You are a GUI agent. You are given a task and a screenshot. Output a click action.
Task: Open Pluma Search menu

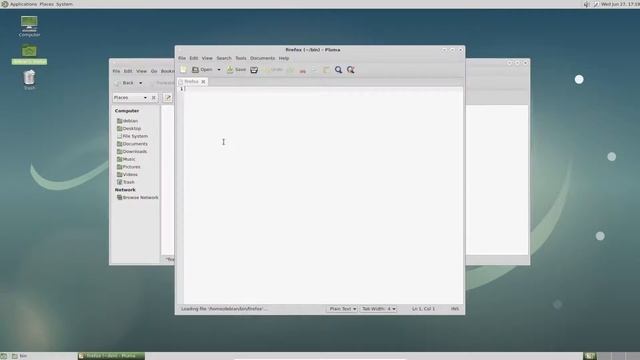(x=224, y=58)
